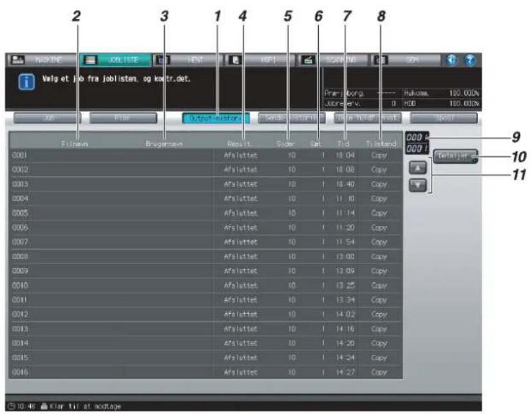Open the Detaljer button

(455, 156)
